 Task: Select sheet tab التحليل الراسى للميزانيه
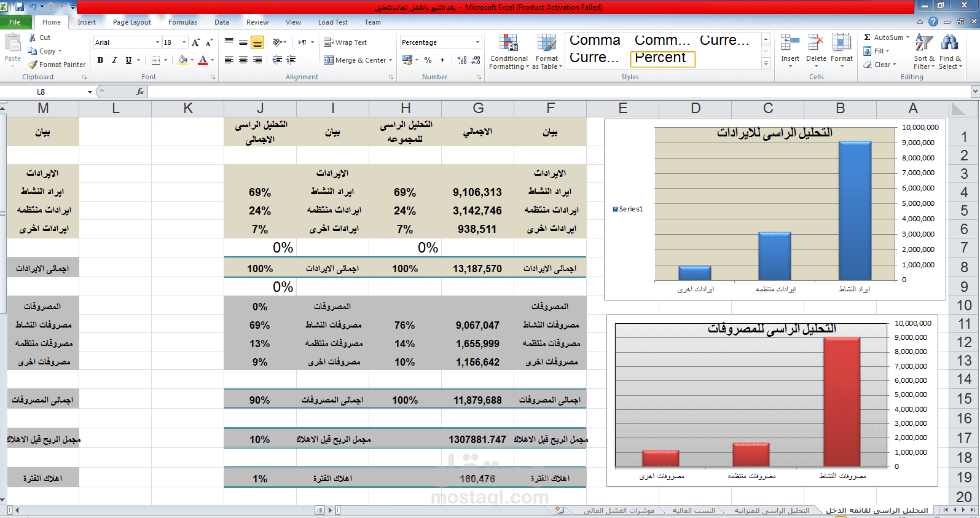(772, 511)
